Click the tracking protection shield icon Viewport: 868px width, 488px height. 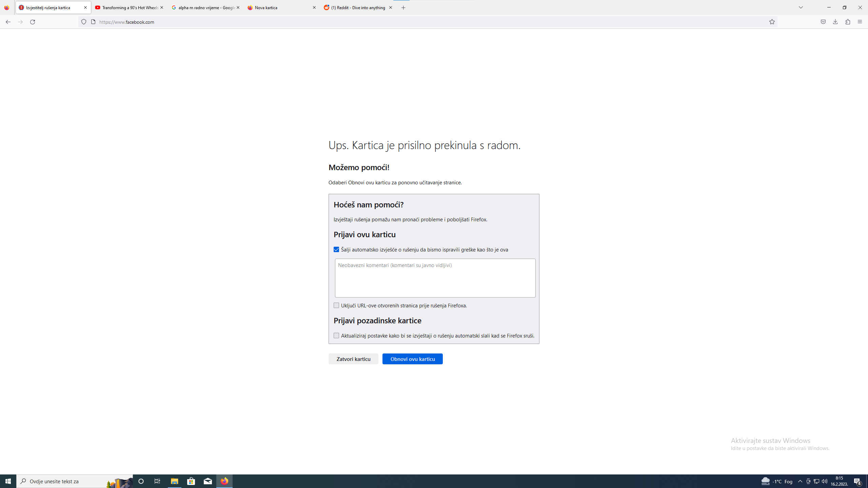click(x=84, y=22)
